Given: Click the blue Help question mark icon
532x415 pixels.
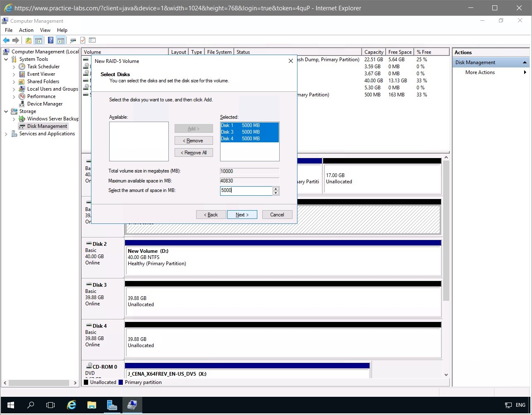Looking at the screenshot, I should tap(50, 40).
